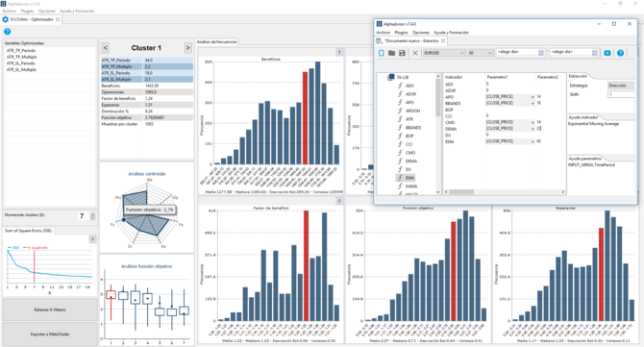Refresh the Sum of Square Errors chart

click(x=93, y=239)
